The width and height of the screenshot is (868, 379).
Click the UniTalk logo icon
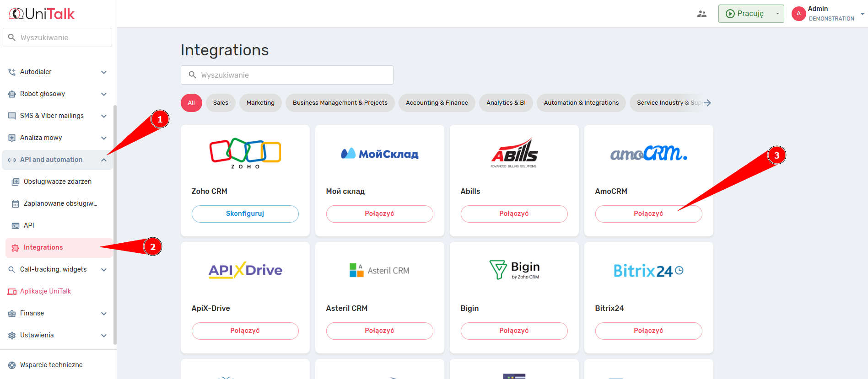pyautogui.click(x=16, y=14)
